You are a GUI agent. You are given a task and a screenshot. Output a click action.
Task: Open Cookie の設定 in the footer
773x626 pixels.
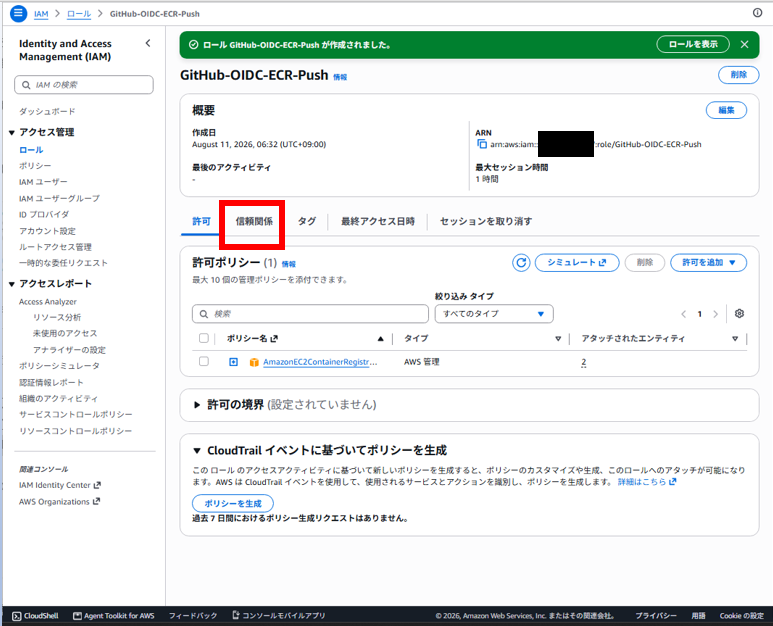741,616
